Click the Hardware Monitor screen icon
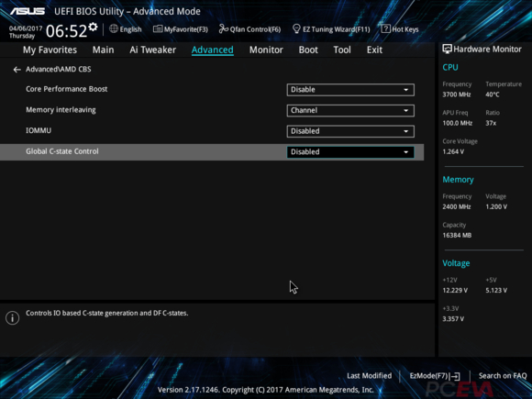 click(447, 50)
